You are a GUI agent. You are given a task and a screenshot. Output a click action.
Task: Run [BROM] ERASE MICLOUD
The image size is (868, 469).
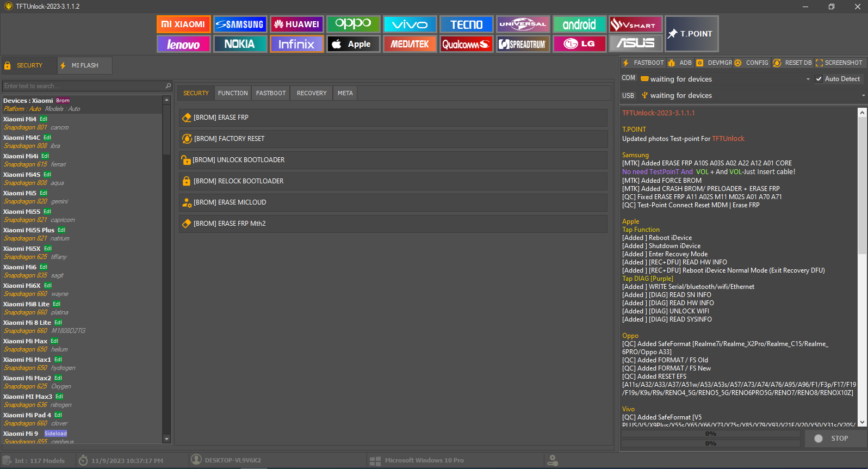[x=393, y=202]
